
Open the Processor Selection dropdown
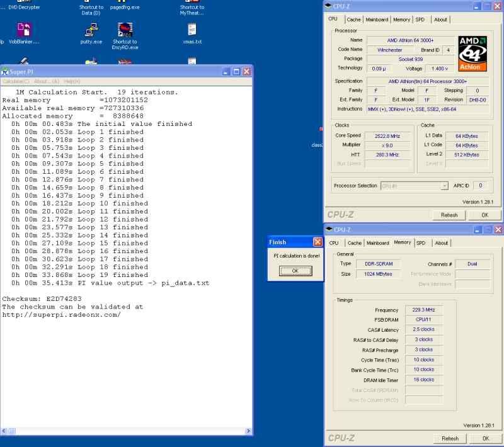coord(445,186)
